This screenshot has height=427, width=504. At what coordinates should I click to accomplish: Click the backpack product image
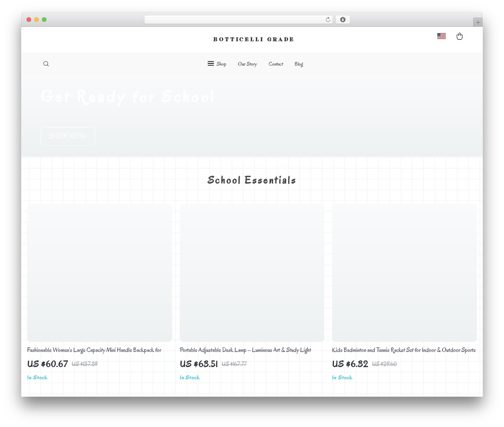100,273
